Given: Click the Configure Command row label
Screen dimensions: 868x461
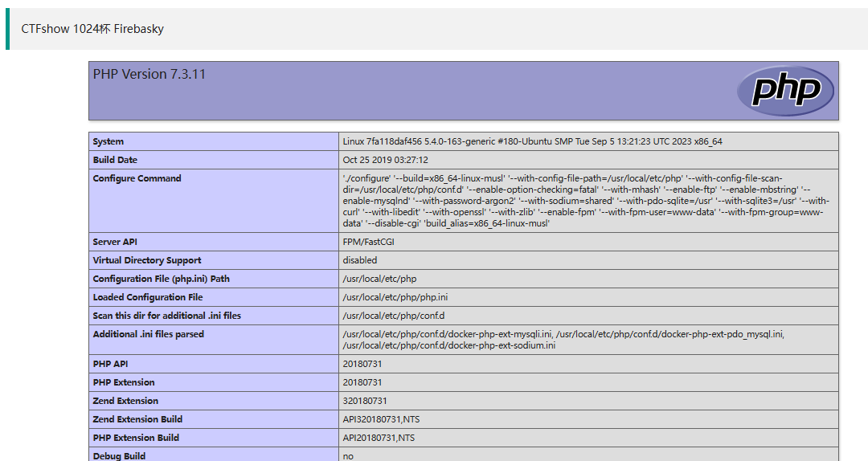Looking at the screenshot, I should 137,178.
